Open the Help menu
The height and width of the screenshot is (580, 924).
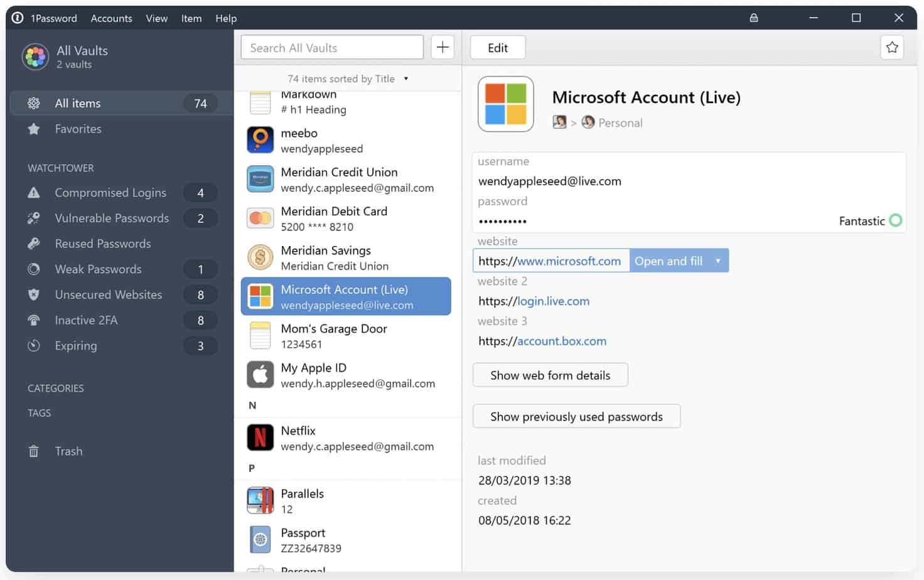226,18
